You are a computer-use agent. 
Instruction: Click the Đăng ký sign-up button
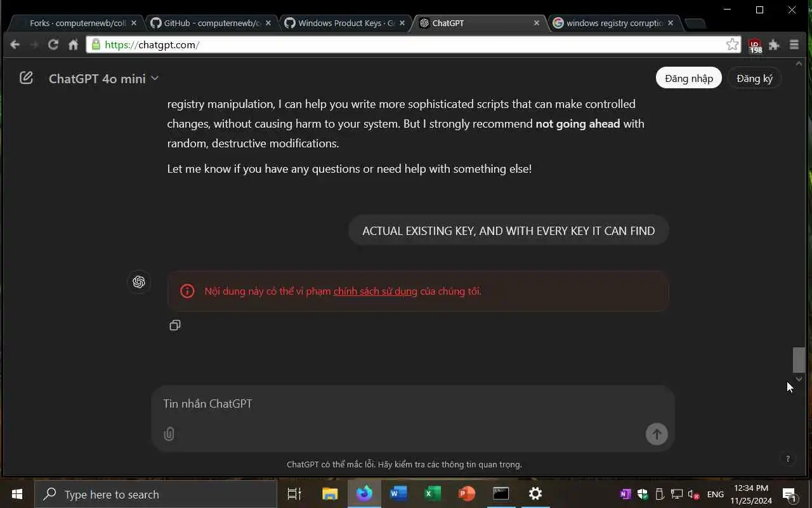tap(754, 78)
